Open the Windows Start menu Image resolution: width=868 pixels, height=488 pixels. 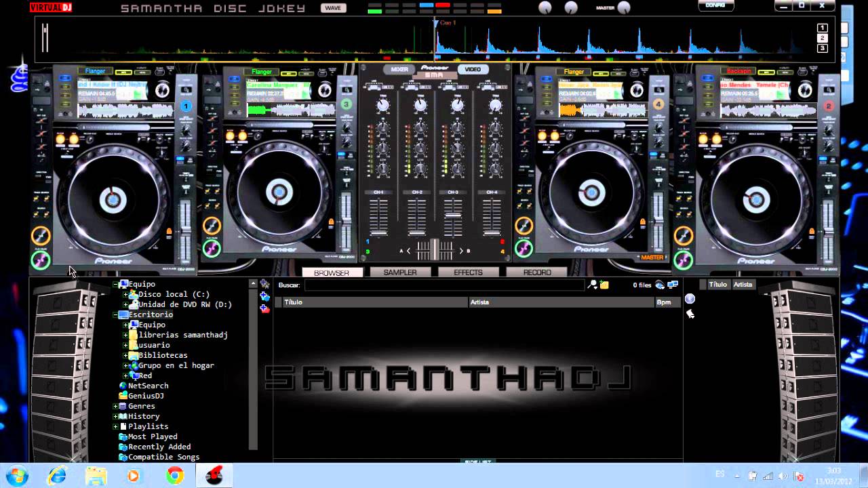tap(16, 475)
